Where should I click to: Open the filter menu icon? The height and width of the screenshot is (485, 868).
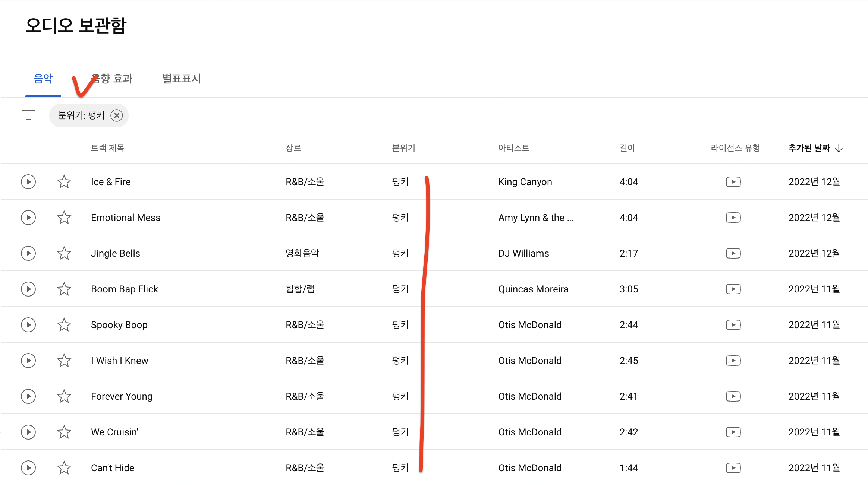(x=28, y=115)
